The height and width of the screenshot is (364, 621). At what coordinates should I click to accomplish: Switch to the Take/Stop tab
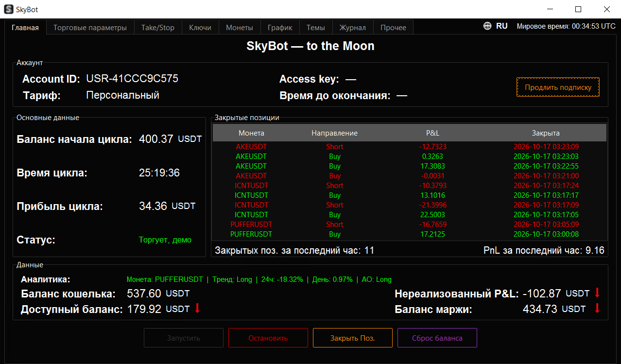(x=158, y=28)
